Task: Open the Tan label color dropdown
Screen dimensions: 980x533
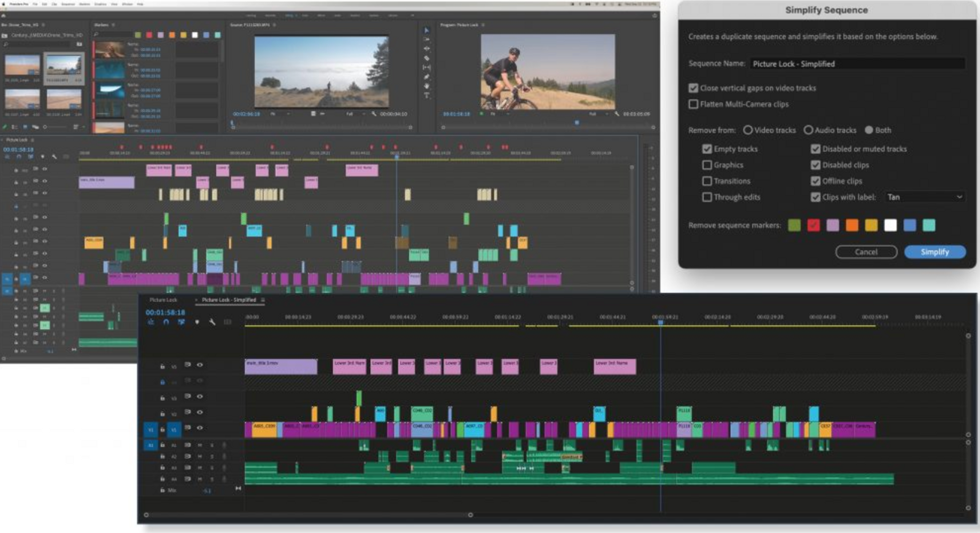Action: click(924, 197)
